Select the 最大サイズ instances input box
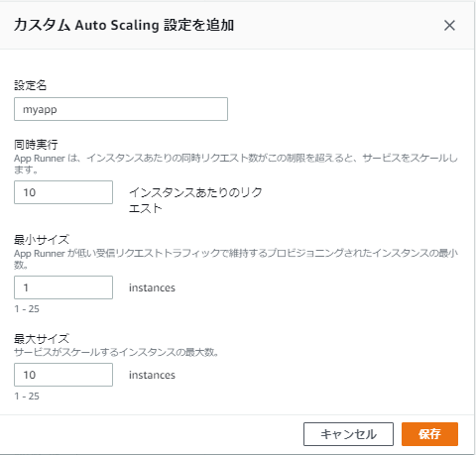 pos(63,375)
